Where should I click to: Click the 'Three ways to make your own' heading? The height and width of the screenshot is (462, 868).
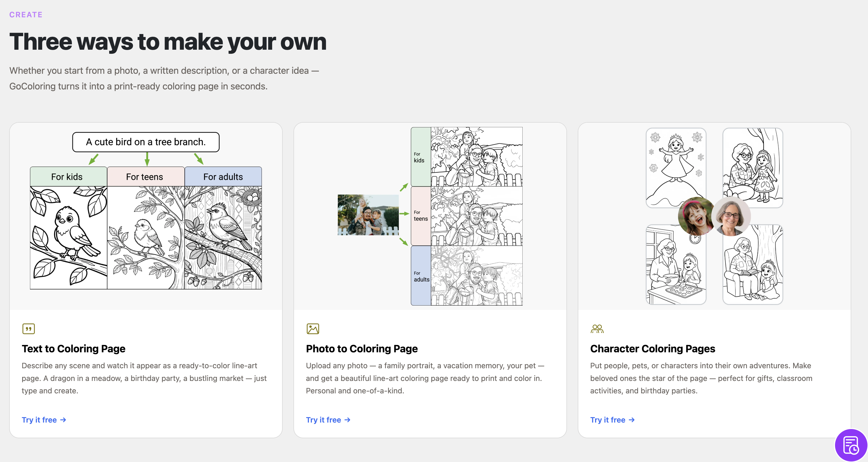tap(168, 42)
